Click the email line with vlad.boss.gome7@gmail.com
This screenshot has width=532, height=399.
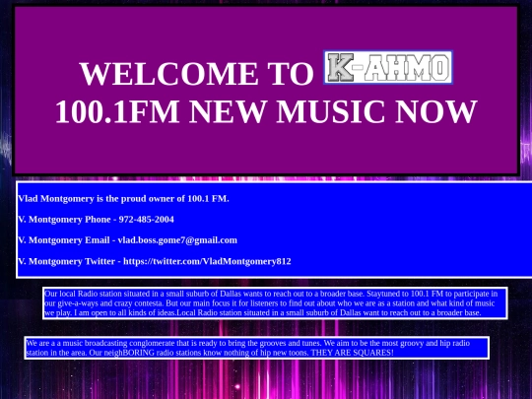pyautogui.click(x=127, y=240)
